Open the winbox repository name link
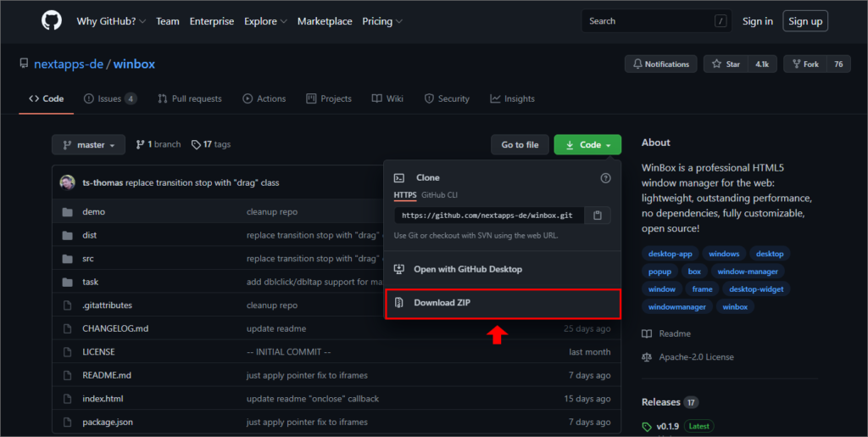 [x=135, y=64]
